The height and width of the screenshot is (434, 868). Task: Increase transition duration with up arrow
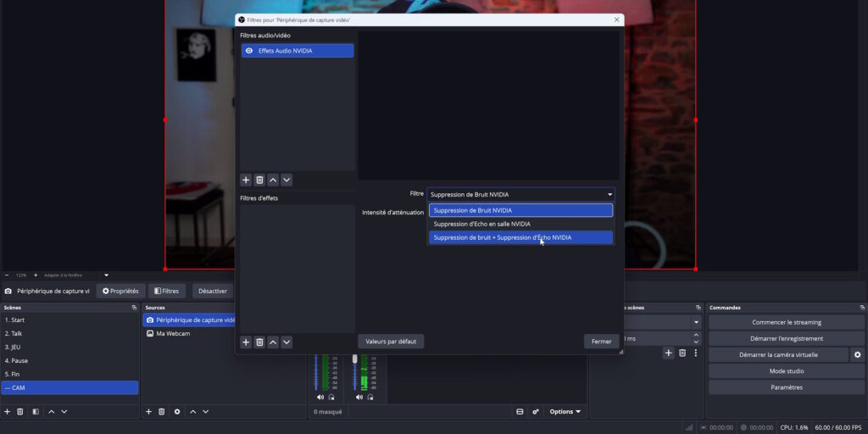(x=697, y=335)
